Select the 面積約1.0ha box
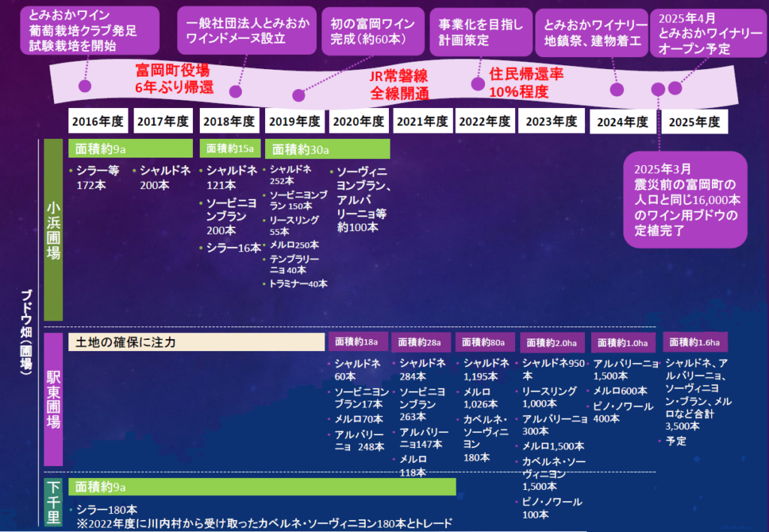 pos(623,343)
